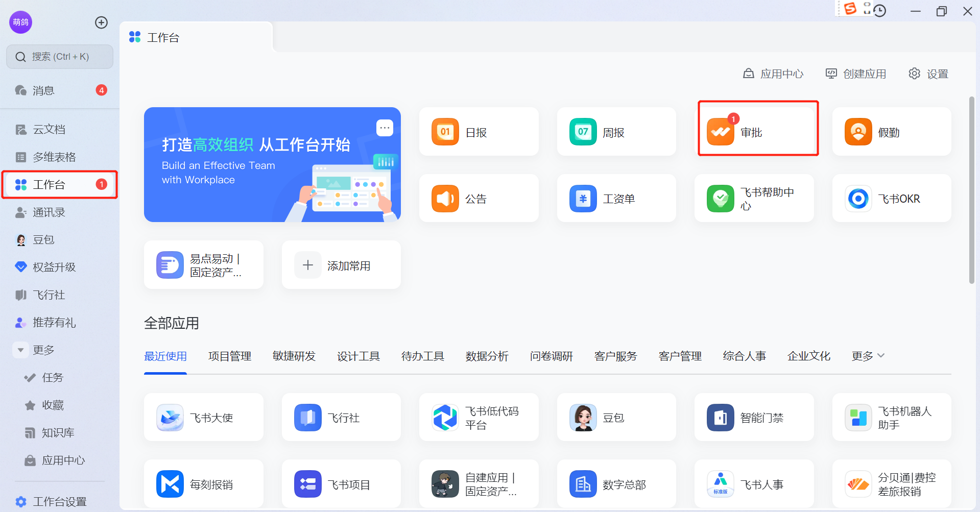
Task: Open the 飞书大使 app
Action: click(x=203, y=417)
